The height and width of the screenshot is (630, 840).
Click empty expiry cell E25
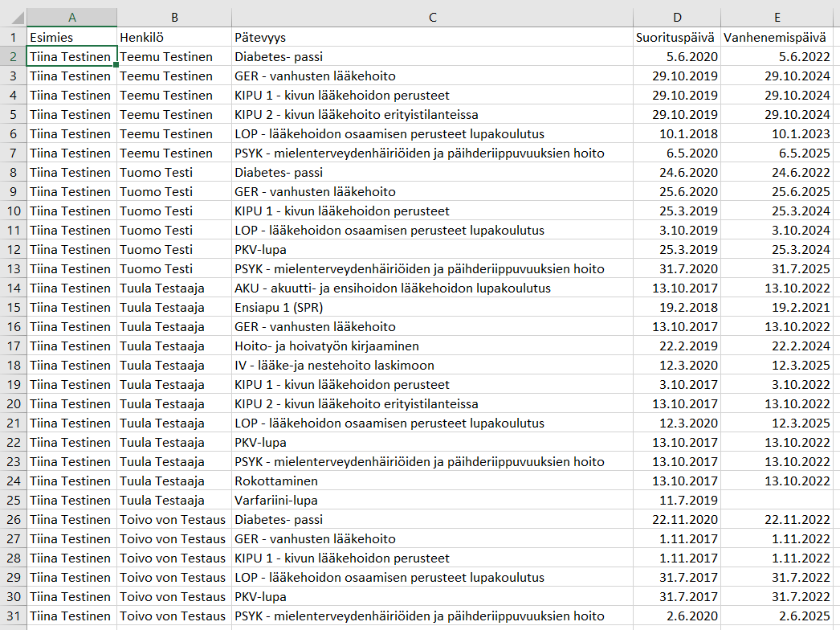(777, 501)
